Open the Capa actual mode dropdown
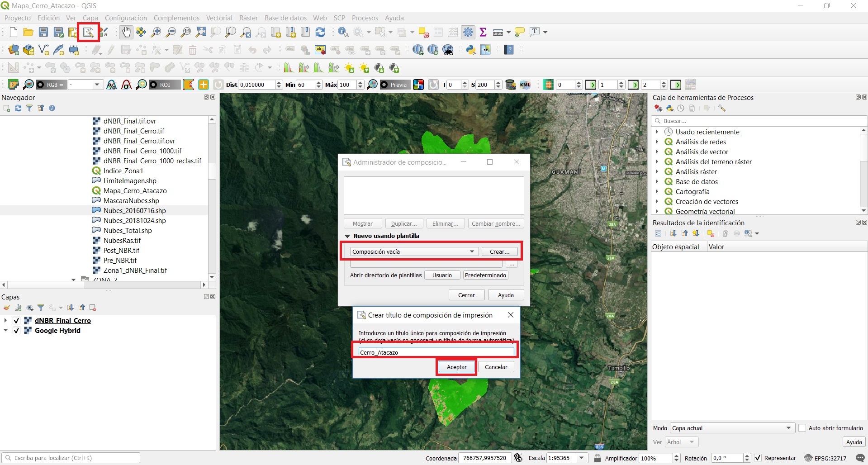The width and height of the screenshot is (868, 465). pos(732,428)
